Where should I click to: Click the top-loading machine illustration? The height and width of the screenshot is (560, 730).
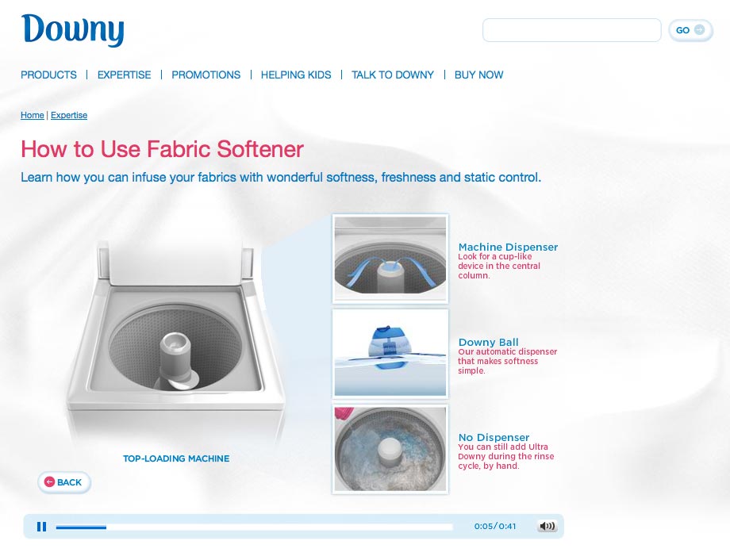[176, 339]
